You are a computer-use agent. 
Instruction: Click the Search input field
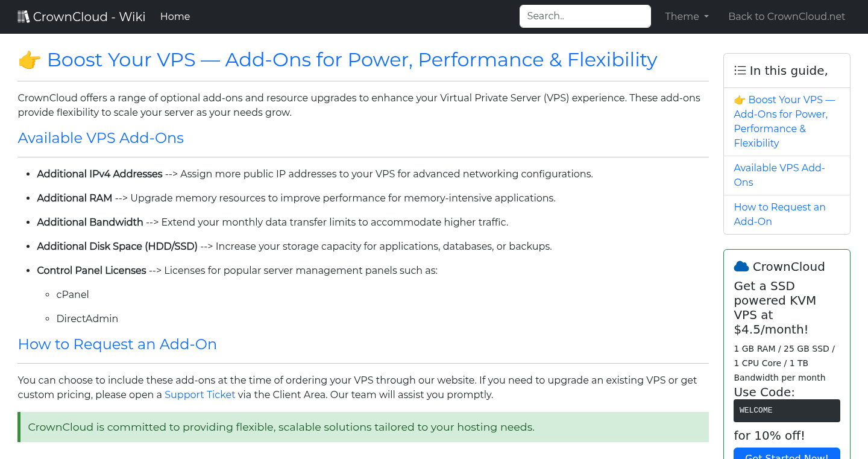click(584, 16)
